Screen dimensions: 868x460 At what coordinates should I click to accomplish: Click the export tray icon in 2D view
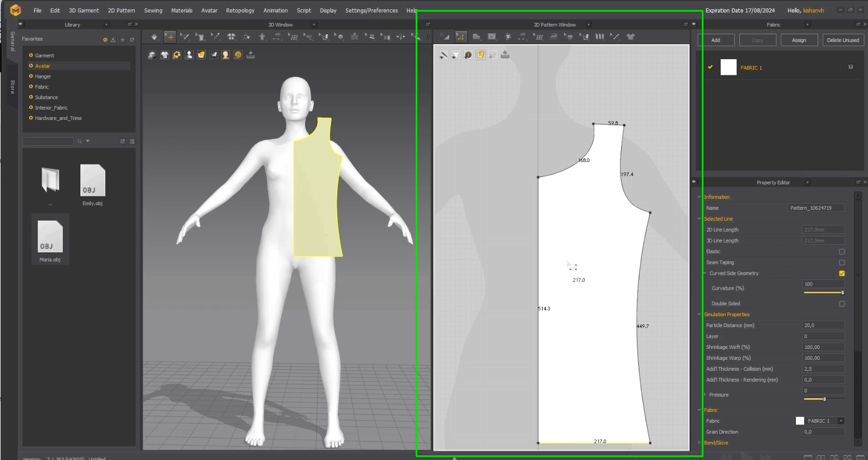[505, 55]
